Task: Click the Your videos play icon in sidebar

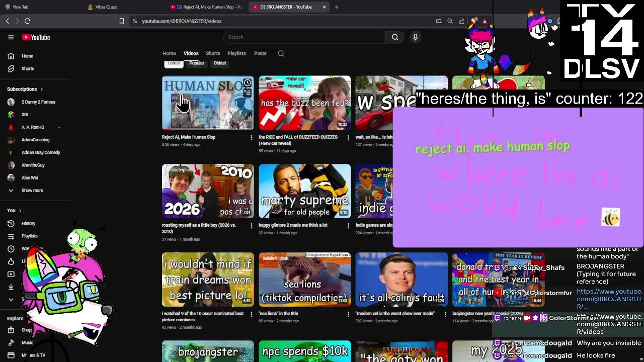Action: [x=11, y=274]
